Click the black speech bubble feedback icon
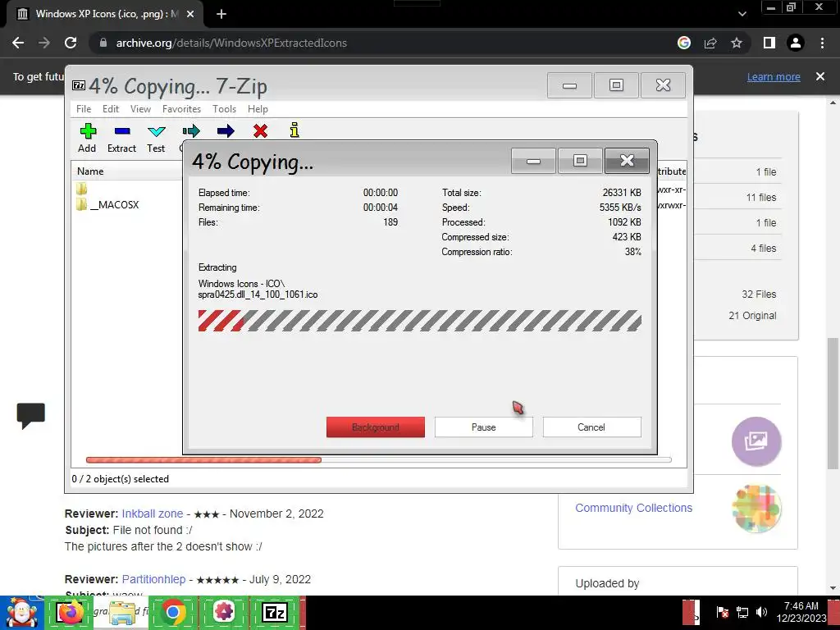This screenshot has height=630, width=840. coord(31,416)
